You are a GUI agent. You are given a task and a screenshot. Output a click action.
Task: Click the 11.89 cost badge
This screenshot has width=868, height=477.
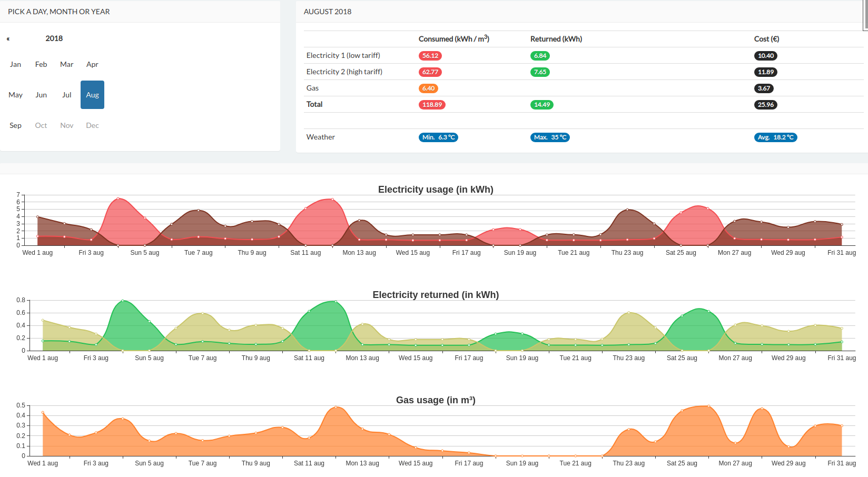(766, 72)
